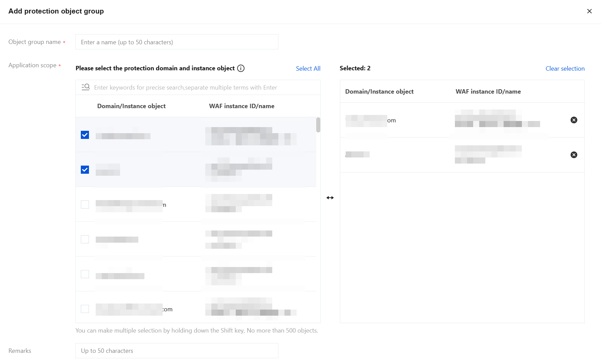Screen dimensions: 601x364
Task: Click the left Domain/Instance object column header
Action: tap(131, 106)
